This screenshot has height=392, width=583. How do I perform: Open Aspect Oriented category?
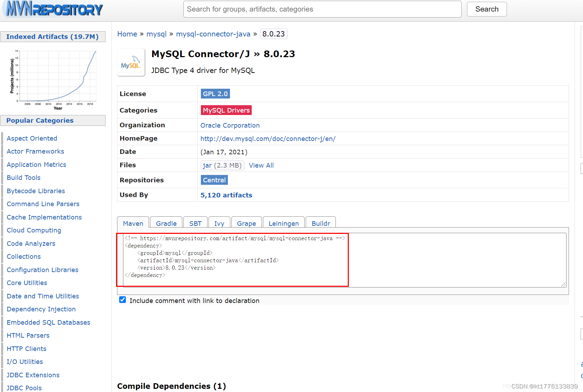click(32, 138)
